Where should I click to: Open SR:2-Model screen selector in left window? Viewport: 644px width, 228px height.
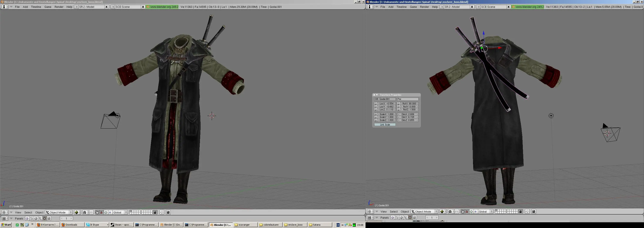coord(77,7)
